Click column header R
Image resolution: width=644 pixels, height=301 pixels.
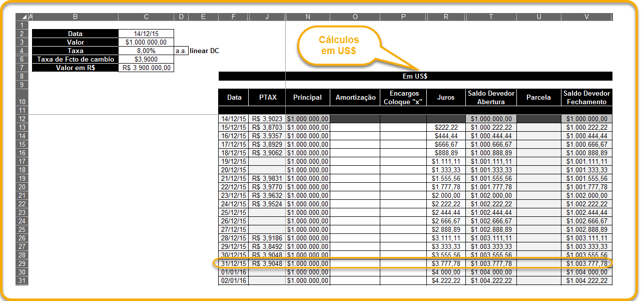(x=446, y=17)
